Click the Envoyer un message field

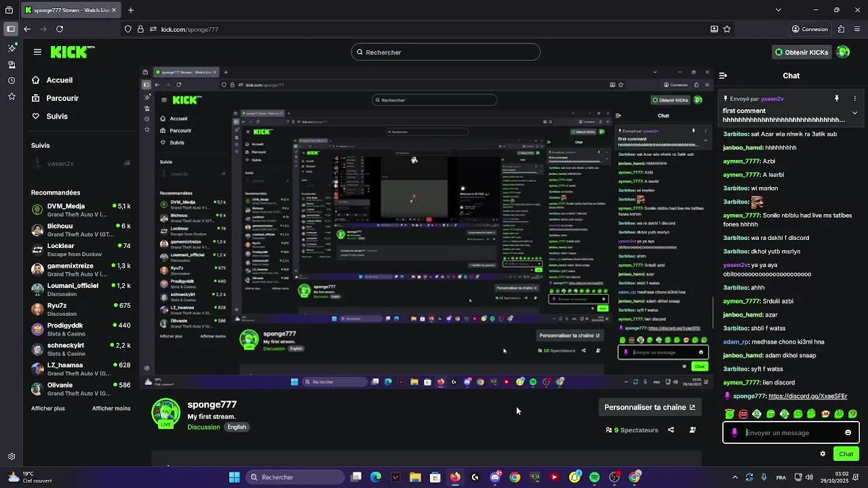click(790, 432)
